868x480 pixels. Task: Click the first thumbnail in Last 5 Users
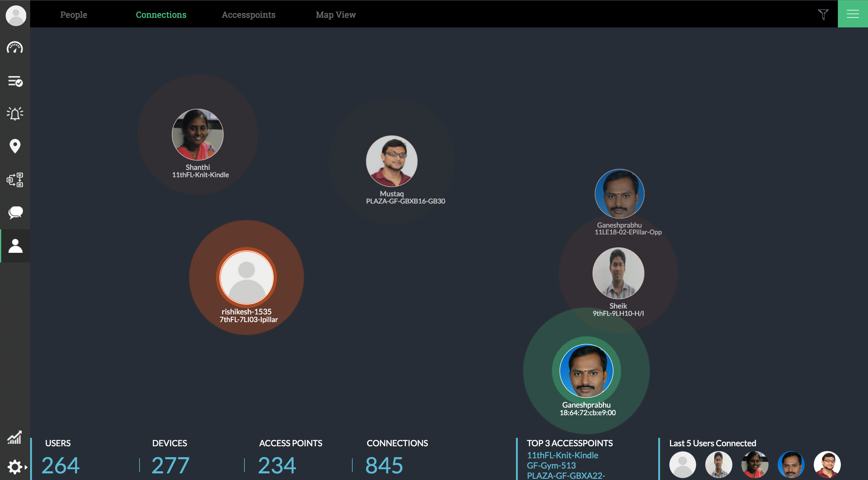(682, 465)
